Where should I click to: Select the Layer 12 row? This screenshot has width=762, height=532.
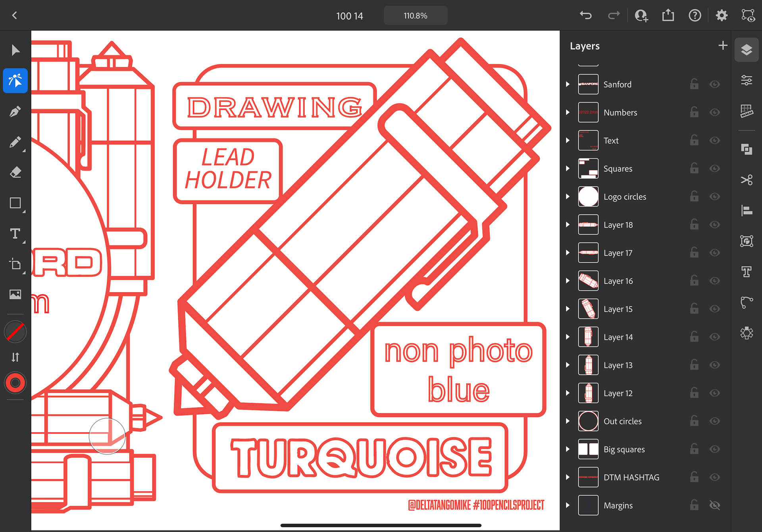645,393
